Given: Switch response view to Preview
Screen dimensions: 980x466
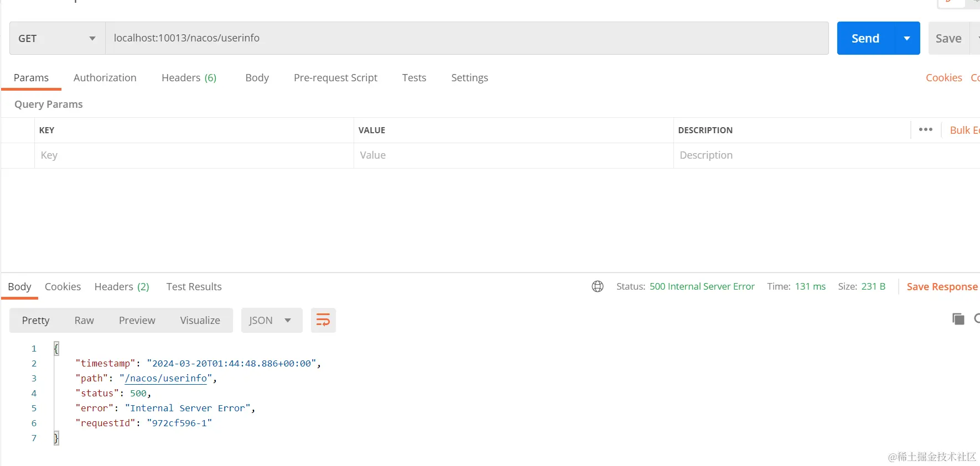Looking at the screenshot, I should (x=137, y=320).
